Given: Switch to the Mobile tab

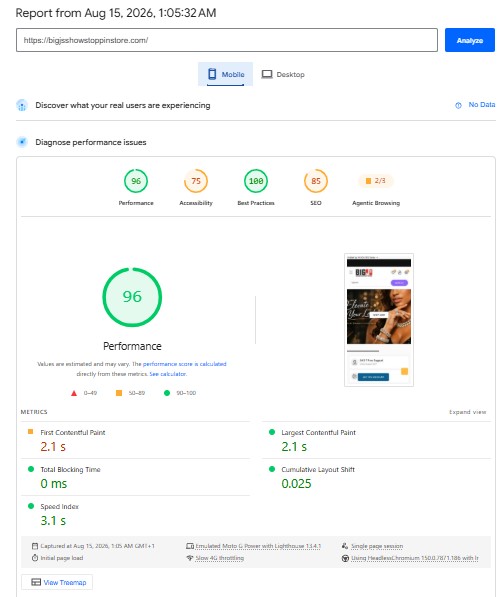Looking at the screenshot, I should (x=225, y=74).
